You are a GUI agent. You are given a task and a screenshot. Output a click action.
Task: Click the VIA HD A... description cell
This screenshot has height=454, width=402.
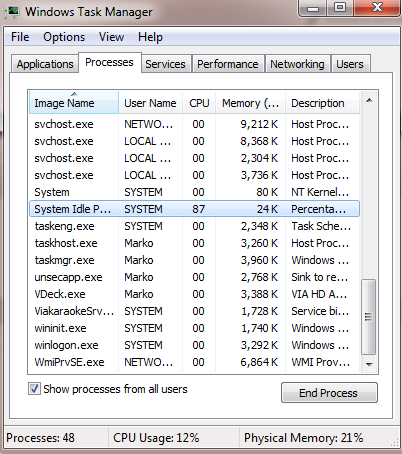319,294
